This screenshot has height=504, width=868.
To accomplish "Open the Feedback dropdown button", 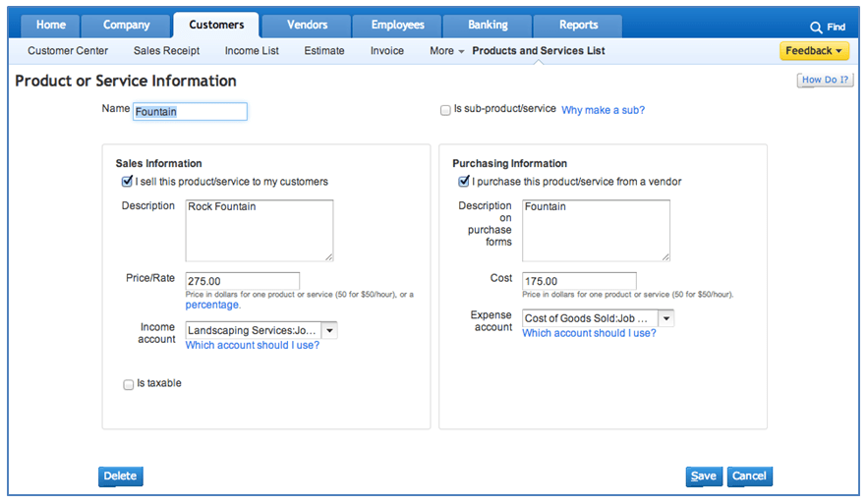I will pyautogui.click(x=814, y=51).
